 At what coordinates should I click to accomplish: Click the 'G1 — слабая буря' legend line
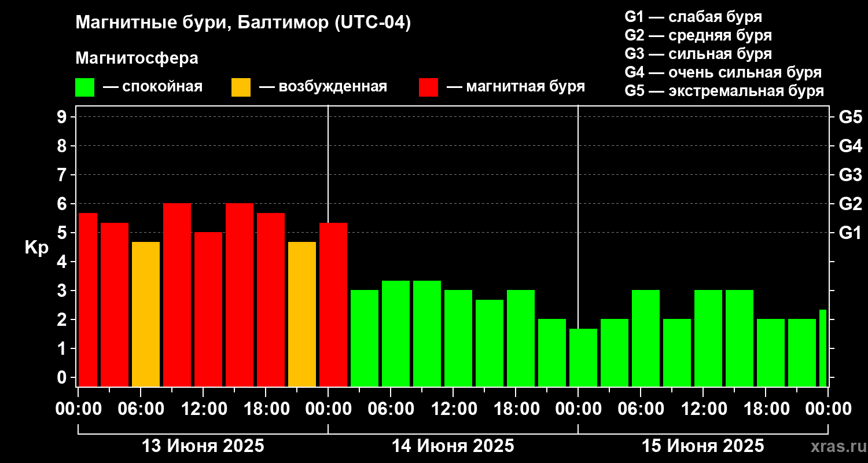click(x=693, y=16)
